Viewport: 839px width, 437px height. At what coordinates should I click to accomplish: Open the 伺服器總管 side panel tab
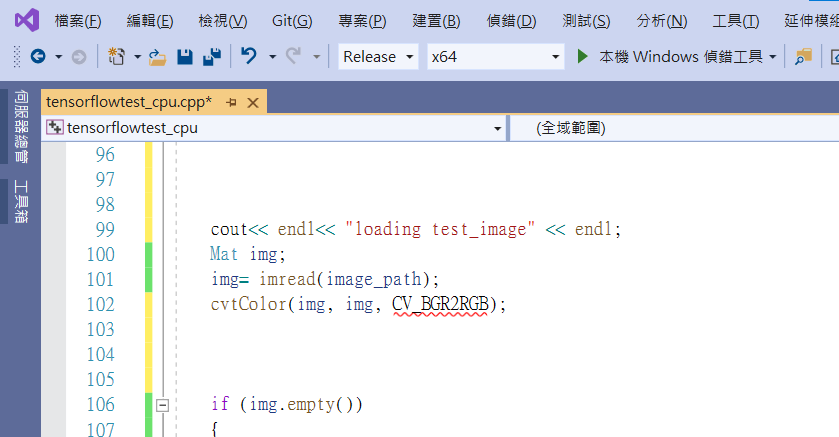(21, 126)
